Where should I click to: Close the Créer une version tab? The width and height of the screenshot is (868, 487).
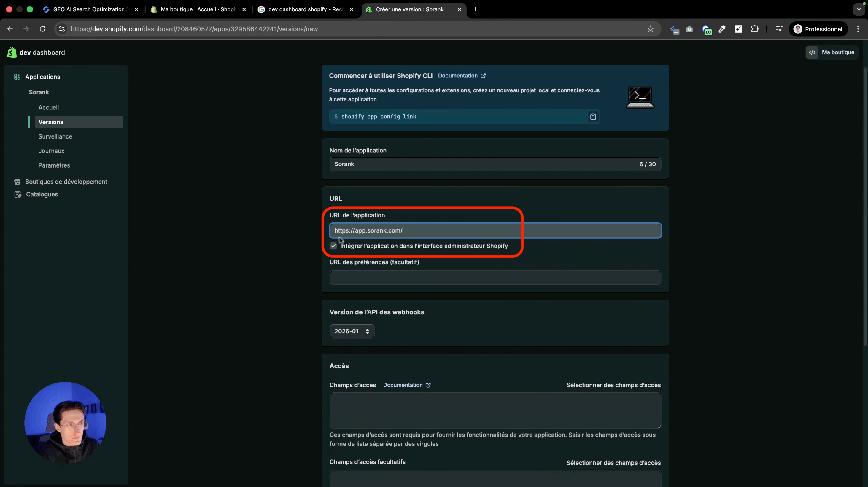click(x=459, y=9)
